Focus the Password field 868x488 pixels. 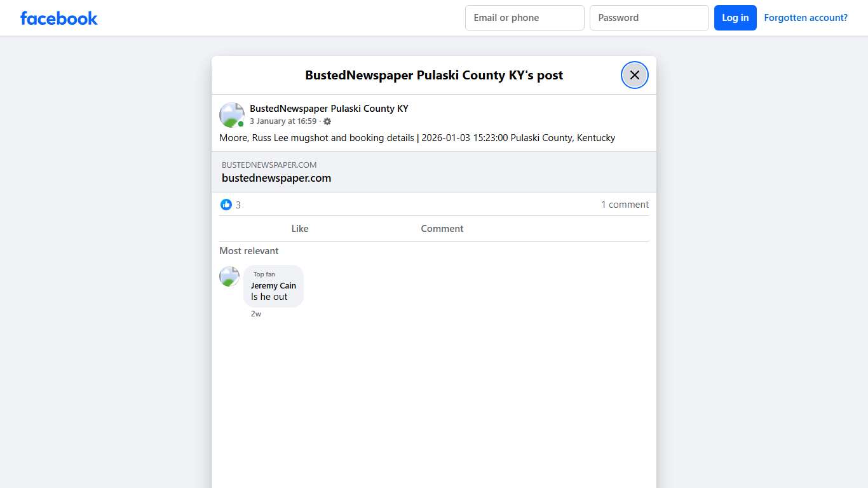pos(649,18)
